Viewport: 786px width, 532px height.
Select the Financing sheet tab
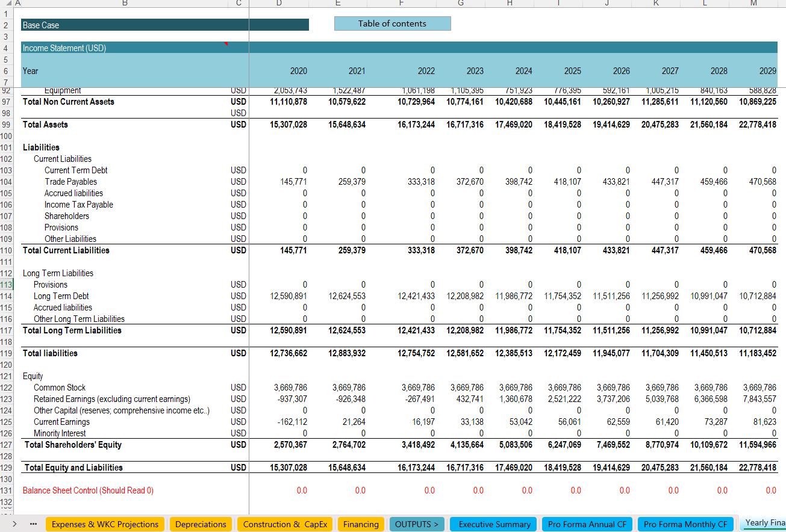[x=361, y=524]
